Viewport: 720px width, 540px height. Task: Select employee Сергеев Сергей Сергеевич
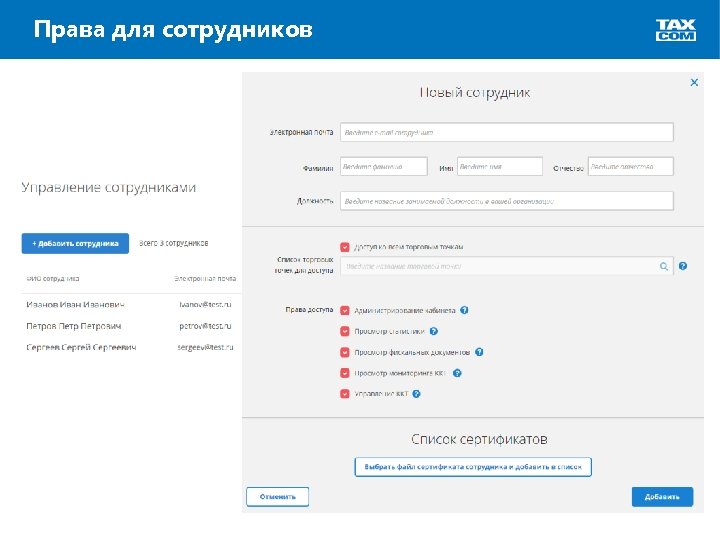(x=81, y=347)
